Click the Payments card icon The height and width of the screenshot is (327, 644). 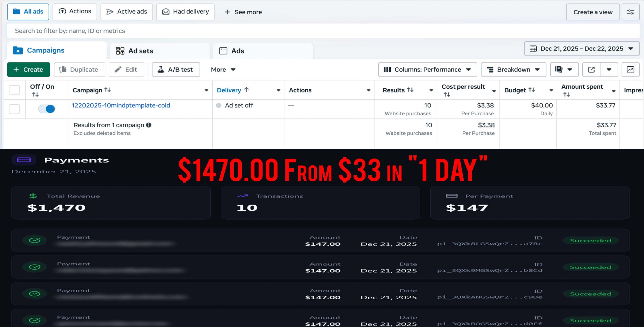[24, 160]
